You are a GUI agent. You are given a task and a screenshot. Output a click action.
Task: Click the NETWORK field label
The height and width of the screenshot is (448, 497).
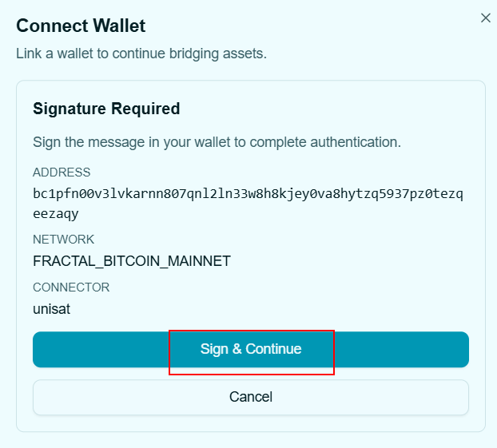pos(63,240)
